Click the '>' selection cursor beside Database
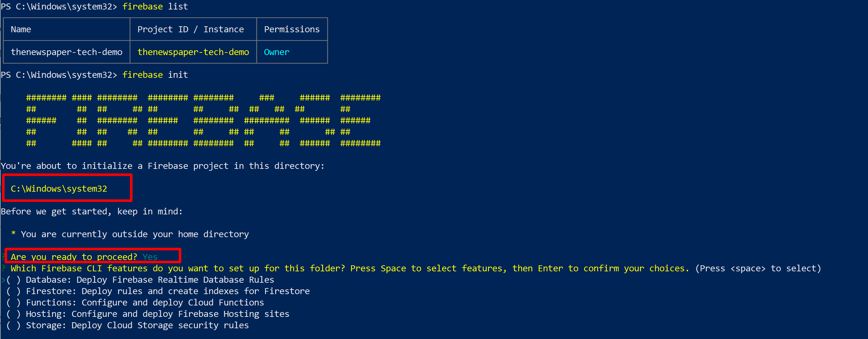Image resolution: width=868 pixels, height=339 pixels. tap(3, 280)
